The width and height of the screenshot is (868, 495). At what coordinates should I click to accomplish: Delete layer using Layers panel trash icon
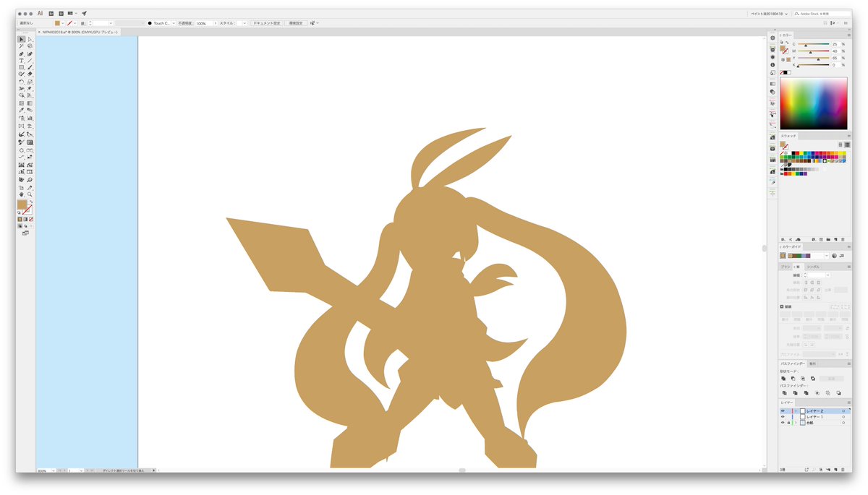click(x=843, y=470)
